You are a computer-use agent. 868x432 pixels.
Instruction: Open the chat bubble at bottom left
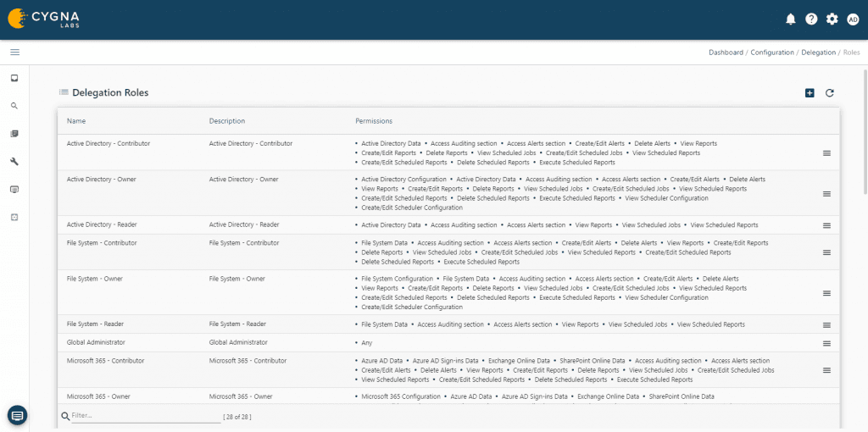18,415
